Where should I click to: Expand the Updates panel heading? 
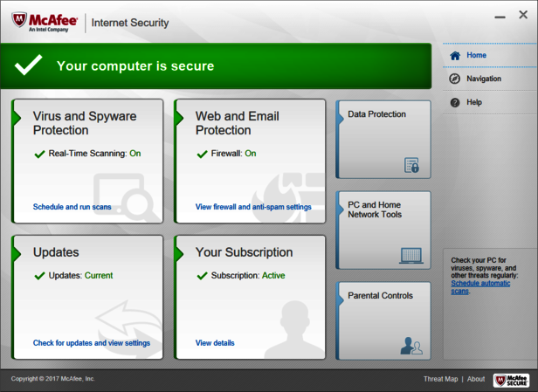tap(56, 252)
